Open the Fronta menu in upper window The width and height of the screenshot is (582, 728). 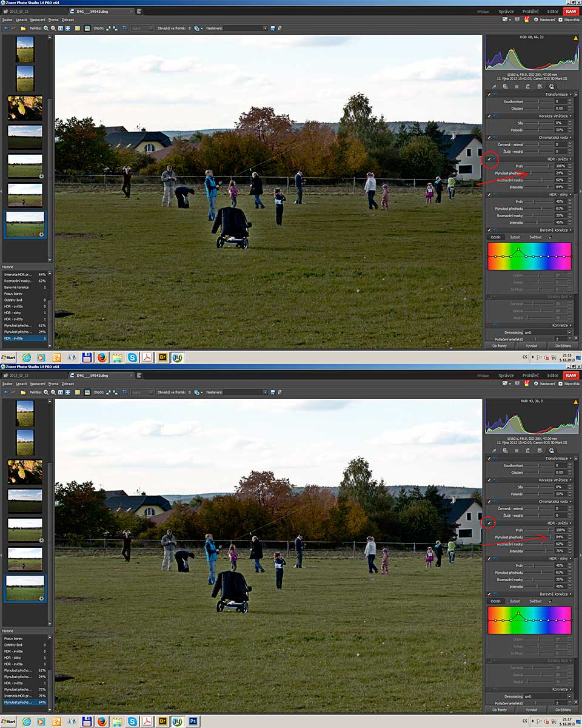click(53, 19)
